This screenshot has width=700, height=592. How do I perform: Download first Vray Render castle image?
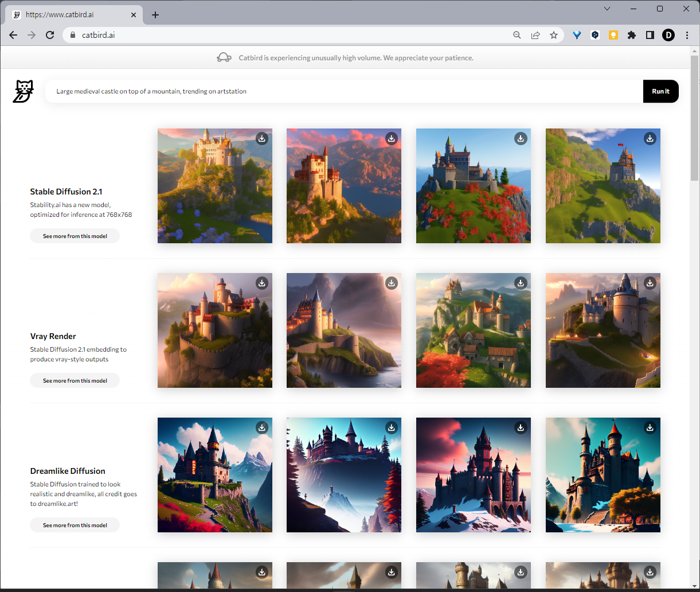tap(262, 283)
